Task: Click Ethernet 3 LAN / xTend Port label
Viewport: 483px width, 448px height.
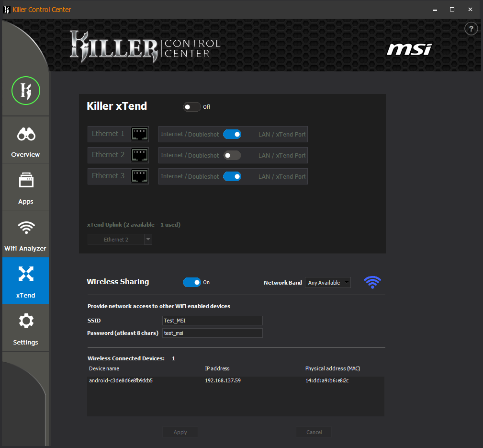Action: pos(282,177)
